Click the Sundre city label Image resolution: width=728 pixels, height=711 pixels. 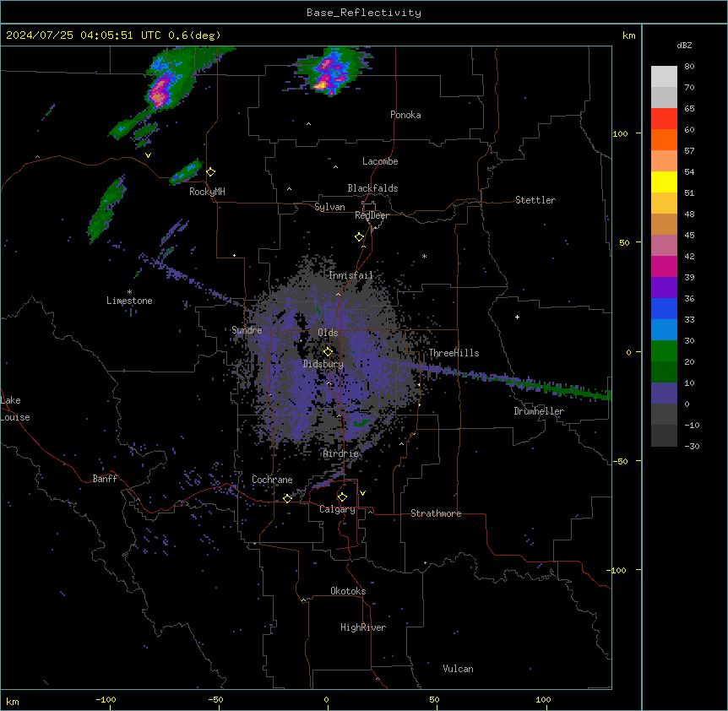pos(247,330)
